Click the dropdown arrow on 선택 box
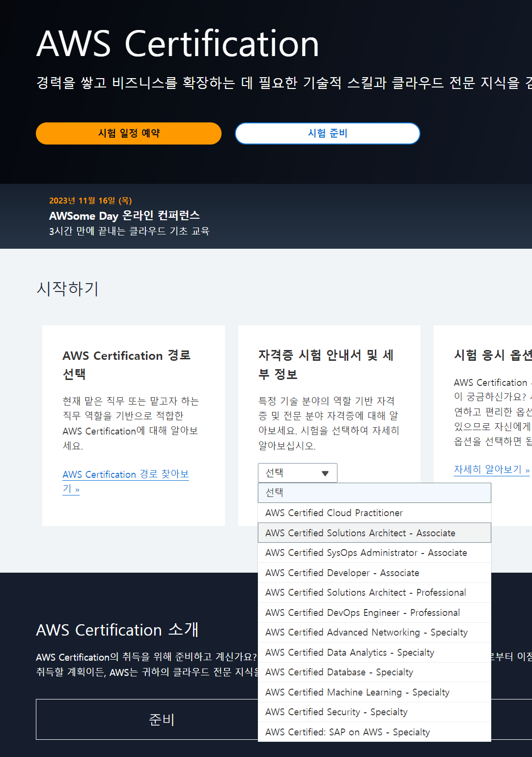Image resolution: width=532 pixels, height=757 pixels. [325, 473]
